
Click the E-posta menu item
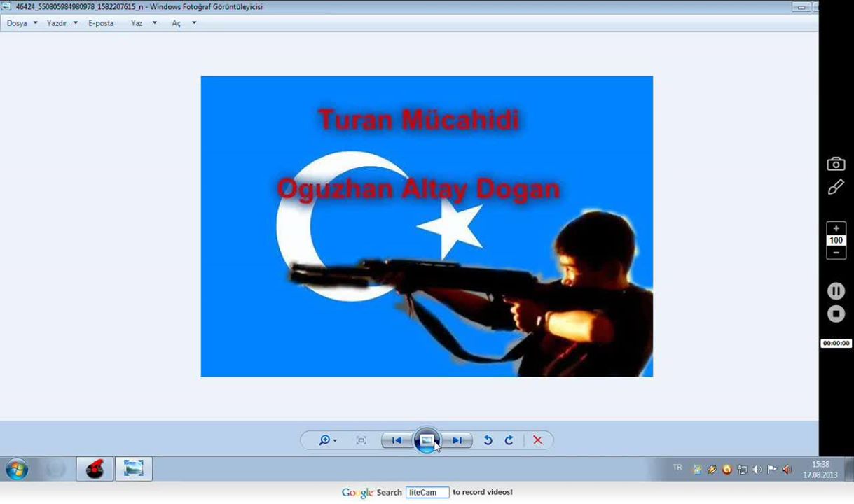coord(101,23)
